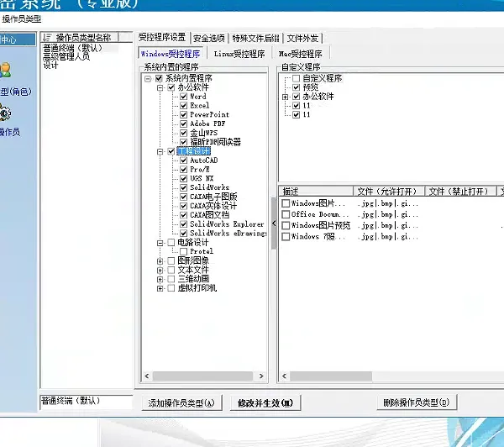The image size is (504, 447).
Task: Open the 操作员类型 menu at the top
Action: 22,19
